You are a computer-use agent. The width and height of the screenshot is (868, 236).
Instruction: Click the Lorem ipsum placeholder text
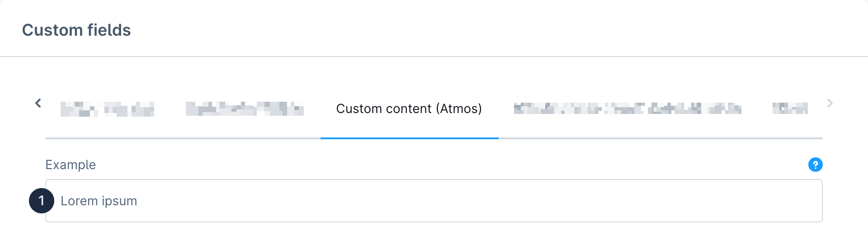point(99,201)
